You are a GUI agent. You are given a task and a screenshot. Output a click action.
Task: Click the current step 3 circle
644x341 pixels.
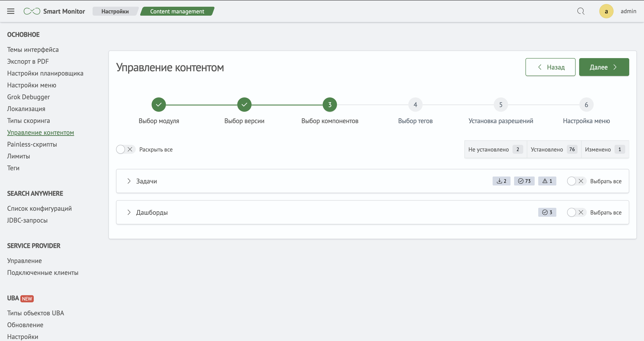coord(330,105)
